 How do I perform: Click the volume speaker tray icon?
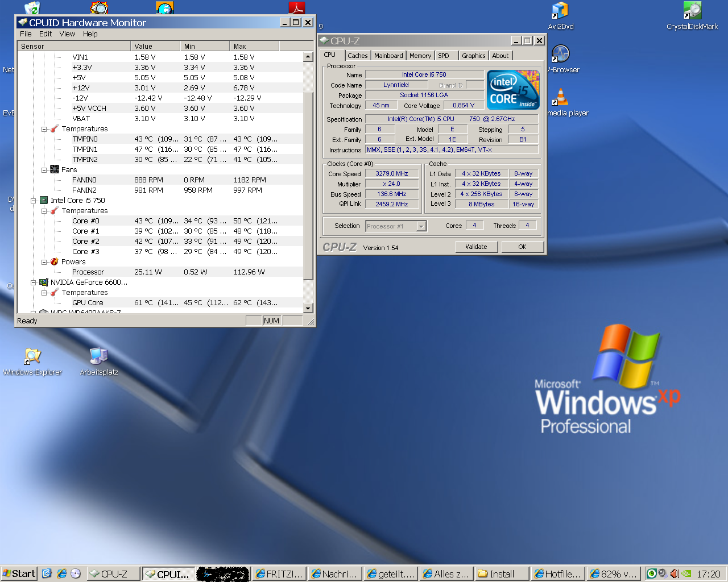tap(675, 573)
